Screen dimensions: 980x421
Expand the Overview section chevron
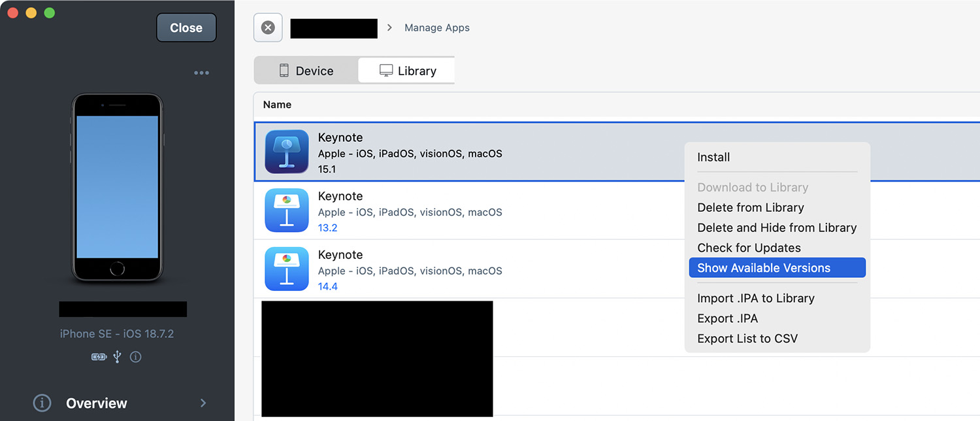point(203,403)
